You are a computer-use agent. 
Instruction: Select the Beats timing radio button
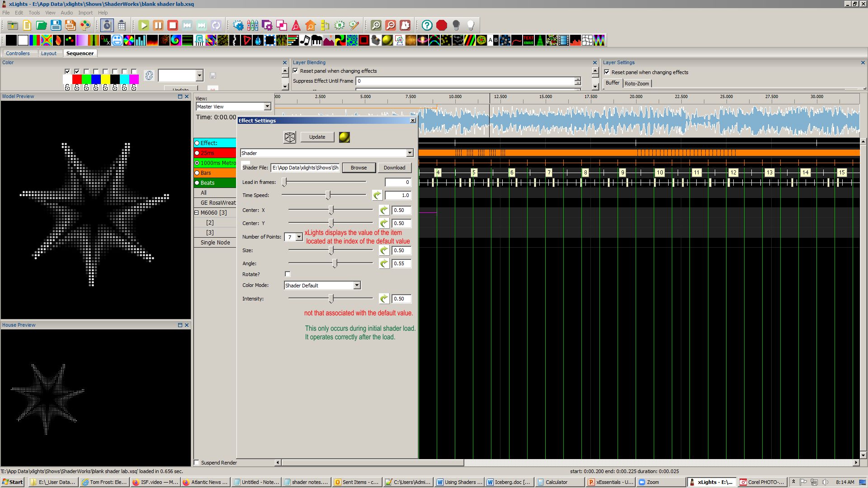[197, 183]
